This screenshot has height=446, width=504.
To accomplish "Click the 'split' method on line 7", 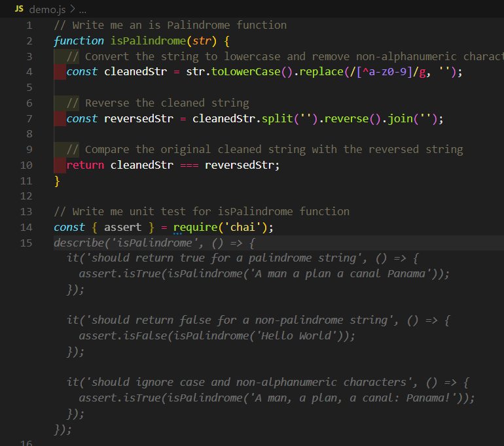I will pos(277,119).
